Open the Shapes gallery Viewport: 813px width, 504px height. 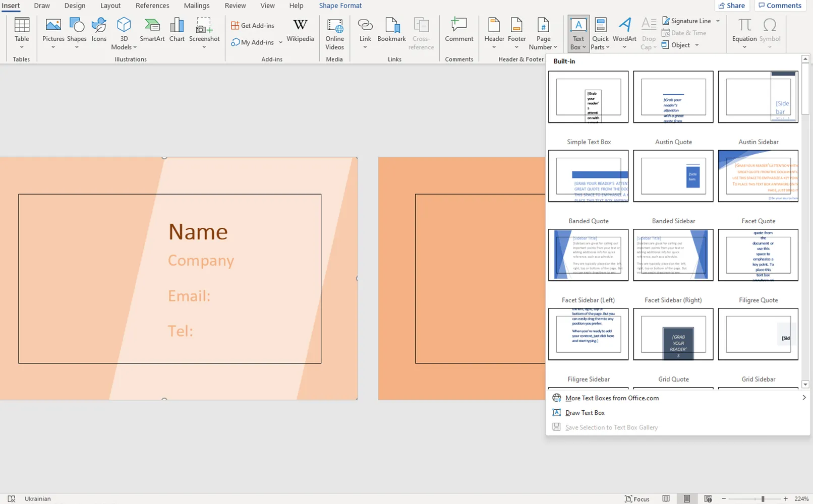[x=77, y=33]
